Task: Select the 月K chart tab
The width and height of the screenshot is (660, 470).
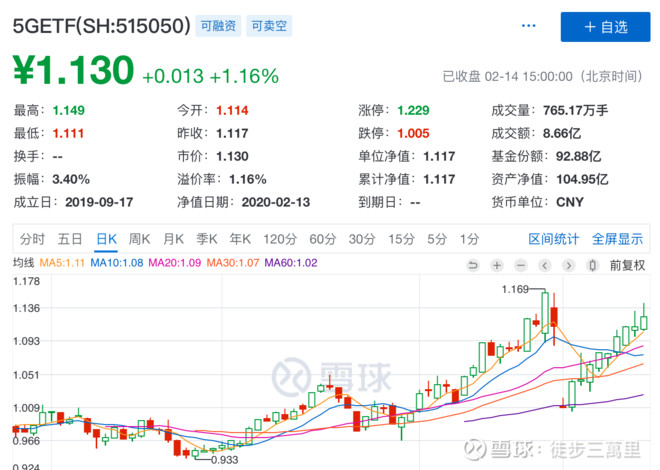Action: pos(173,239)
